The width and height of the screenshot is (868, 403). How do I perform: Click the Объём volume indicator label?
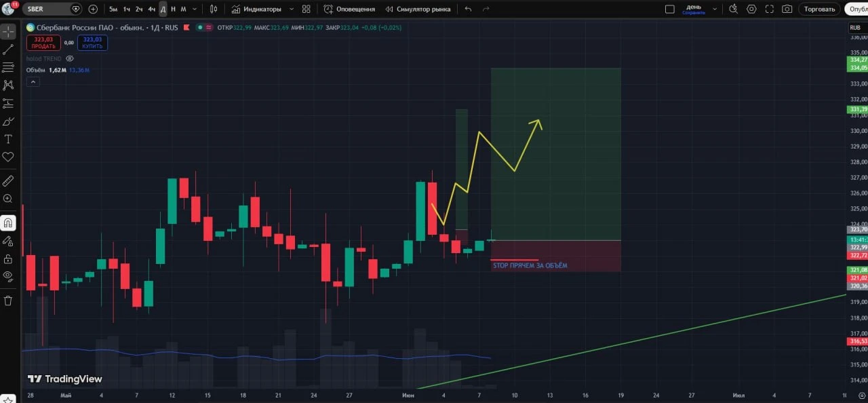35,70
